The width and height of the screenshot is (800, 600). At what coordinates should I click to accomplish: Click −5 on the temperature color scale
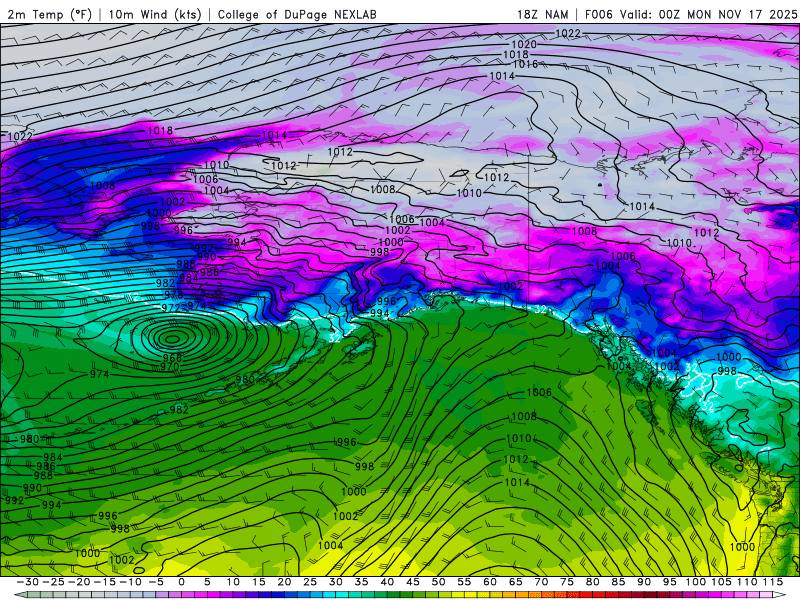pyautogui.click(x=156, y=582)
